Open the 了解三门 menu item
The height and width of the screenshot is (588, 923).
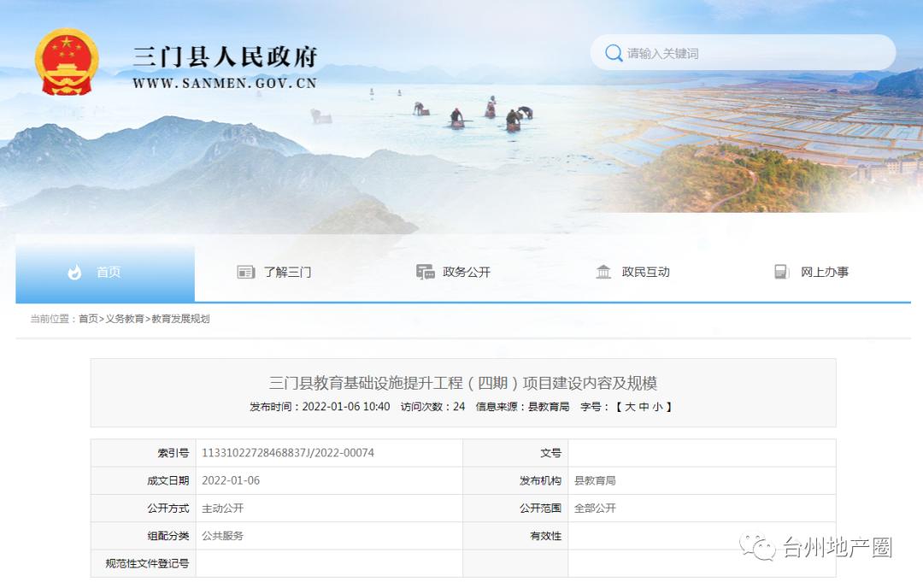point(287,273)
